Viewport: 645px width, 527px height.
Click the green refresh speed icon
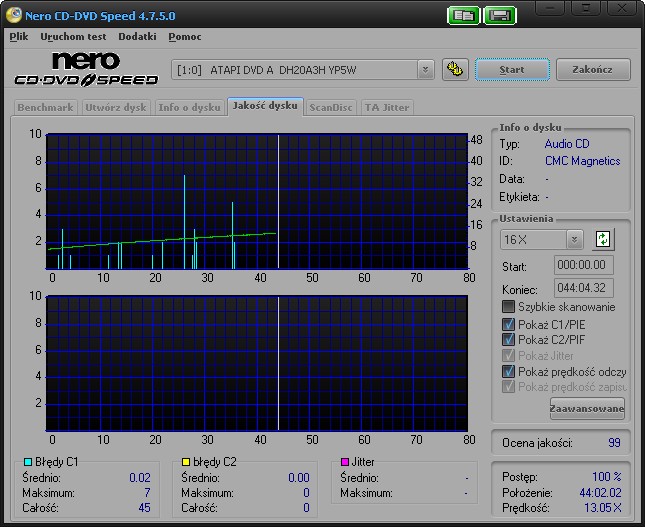(603, 239)
